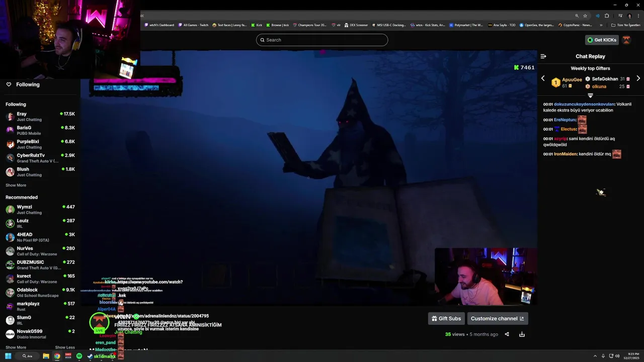Collapse the Chat Replay panel
This screenshot has width=644, height=362.
543,56
